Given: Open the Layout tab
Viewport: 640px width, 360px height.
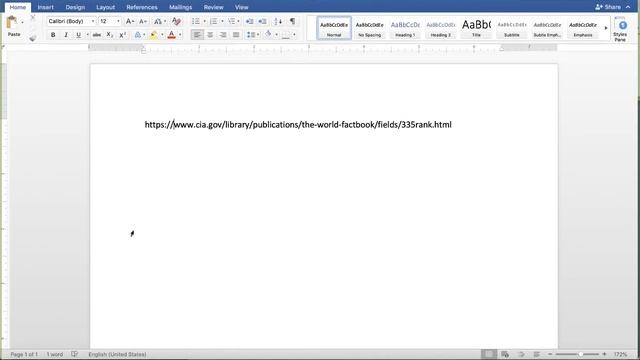Looking at the screenshot, I should pyautogui.click(x=105, y=7).
